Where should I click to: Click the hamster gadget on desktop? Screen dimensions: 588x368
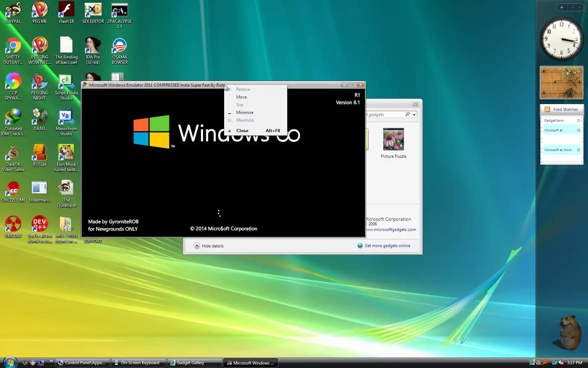pos(566,332)
